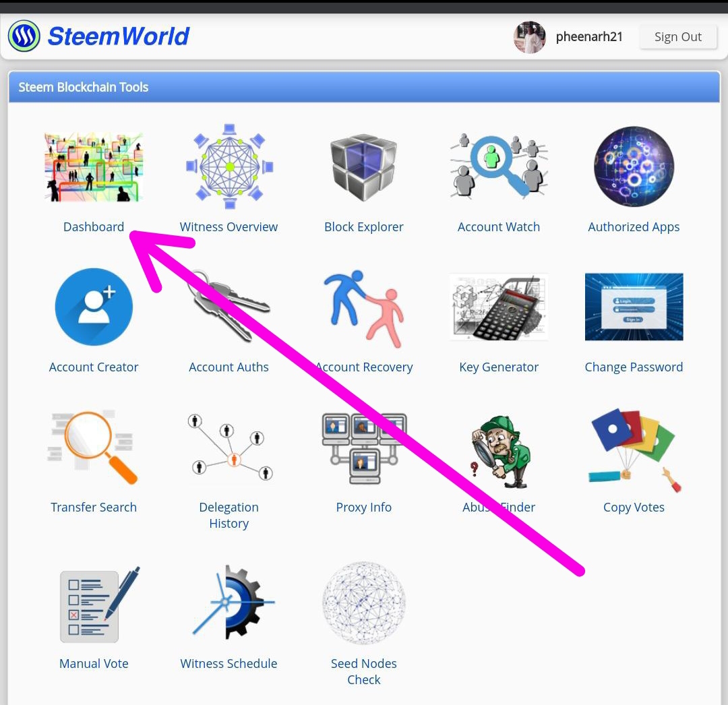Open the Delegation History people graph icon

pos(229,448)
